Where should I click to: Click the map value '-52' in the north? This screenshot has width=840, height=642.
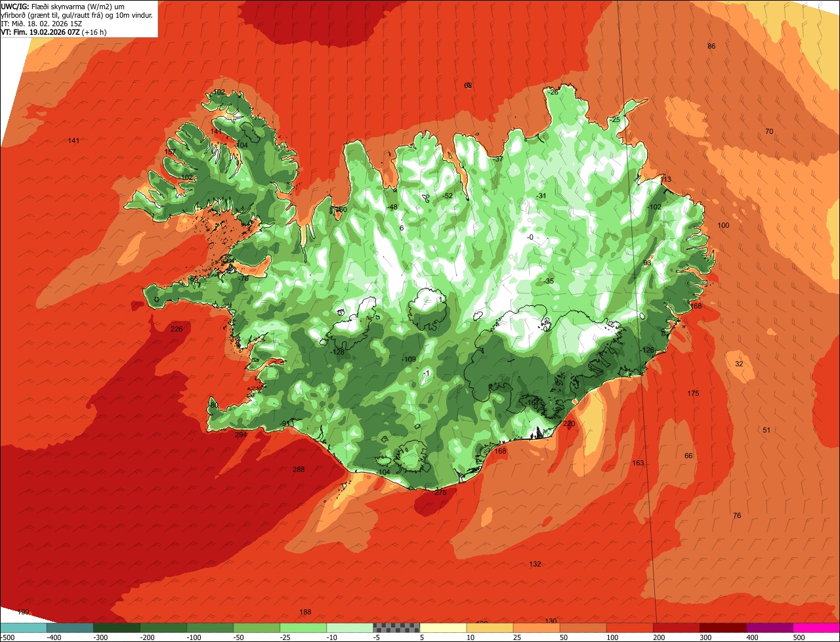click(x=448, y=196)
